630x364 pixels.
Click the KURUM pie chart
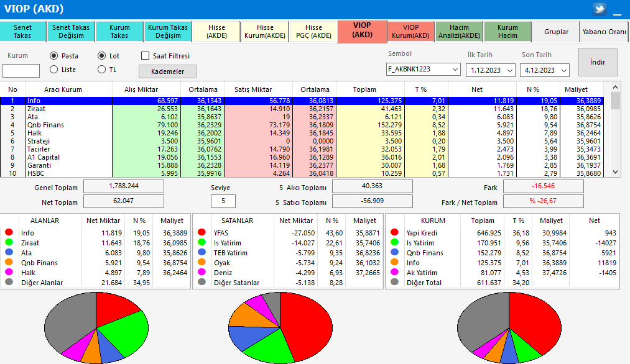pos(509,327)
